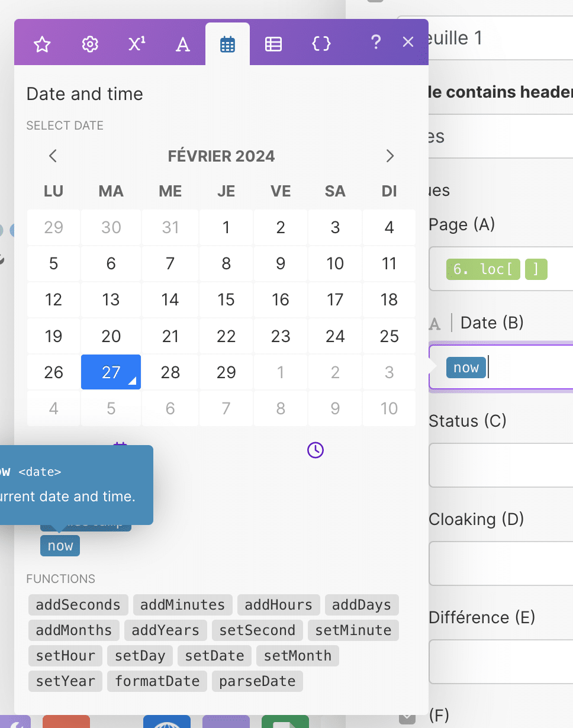The height and width of the screenshot is (728, 573).
Task: Open the math functions X¹ tab
Action: point(137,44)
